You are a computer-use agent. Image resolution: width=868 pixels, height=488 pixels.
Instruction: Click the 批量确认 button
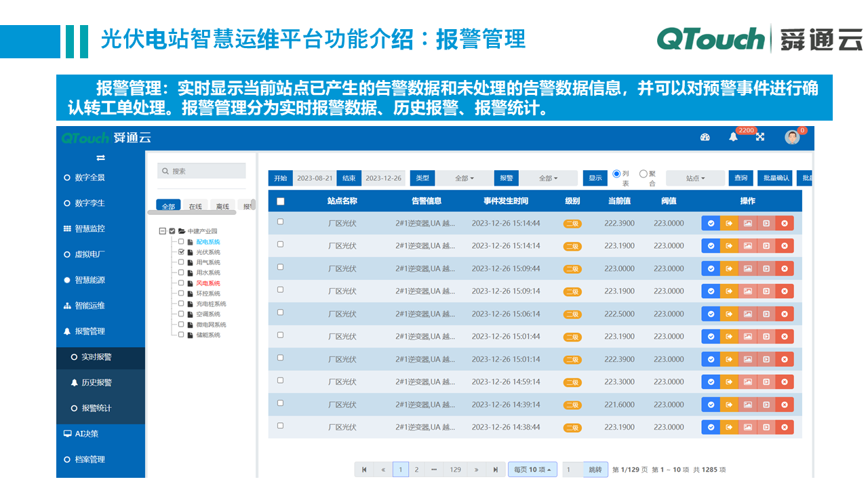775,178
